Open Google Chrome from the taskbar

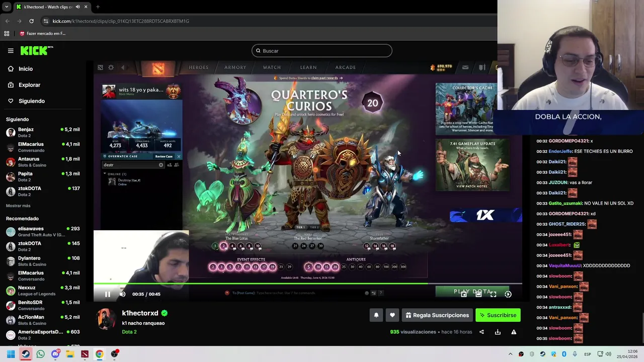pyautogui.click(x=100, y=354)
